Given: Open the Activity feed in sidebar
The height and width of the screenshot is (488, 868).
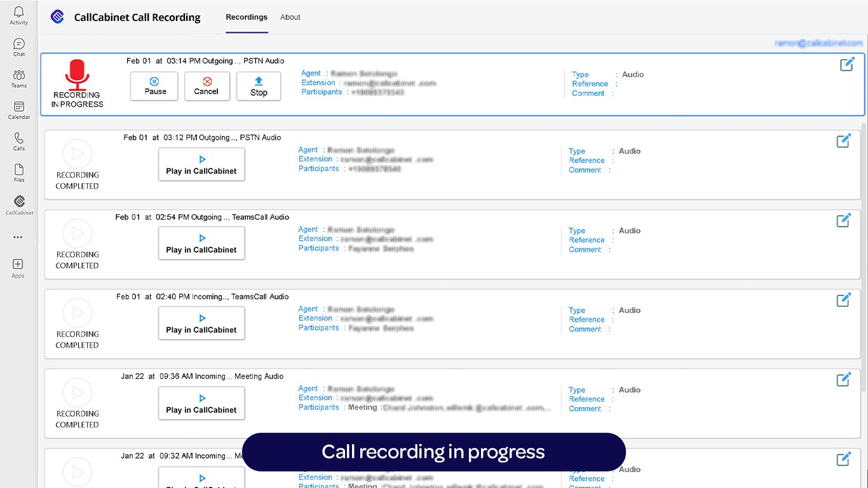Looking at the screenshot, I should (18, 16).
